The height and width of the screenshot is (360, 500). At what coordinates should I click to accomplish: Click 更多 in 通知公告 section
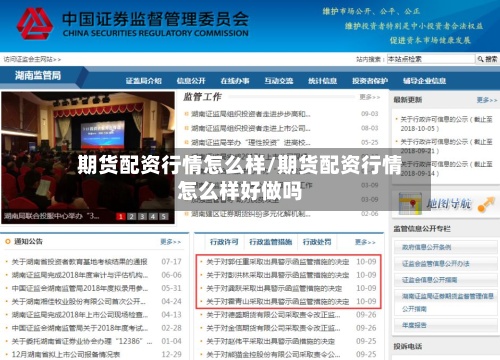click(x=170, y=242)
